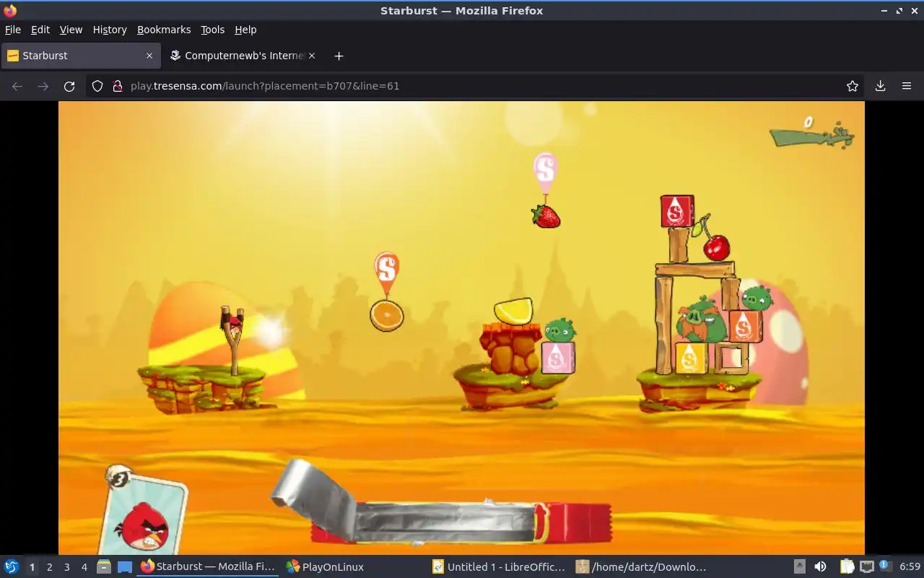
Task: Bookmark this page with the star
Action: point(853,86)
